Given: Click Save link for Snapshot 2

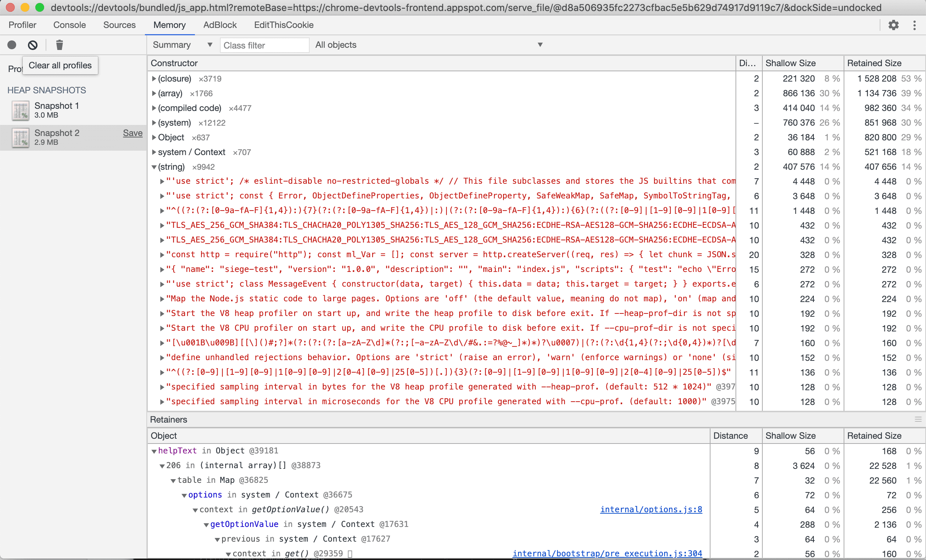Looking at the screenshot, I should [133, 133].
